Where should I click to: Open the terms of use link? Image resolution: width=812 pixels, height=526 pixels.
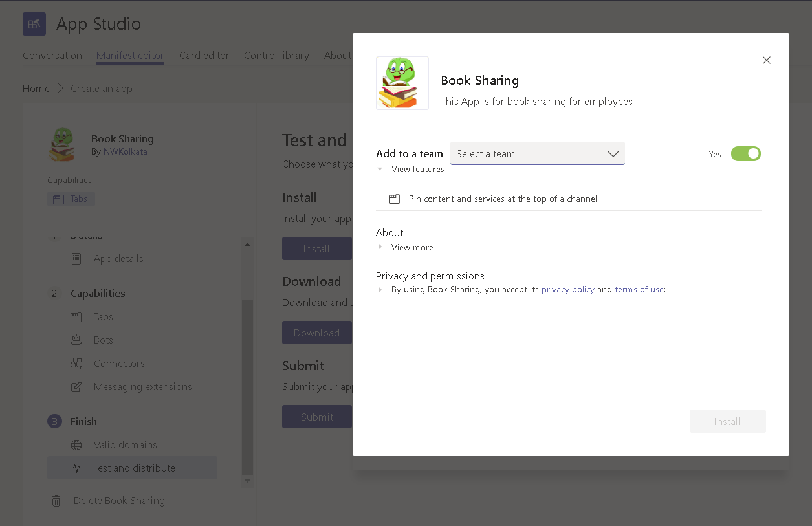(639, 289)
